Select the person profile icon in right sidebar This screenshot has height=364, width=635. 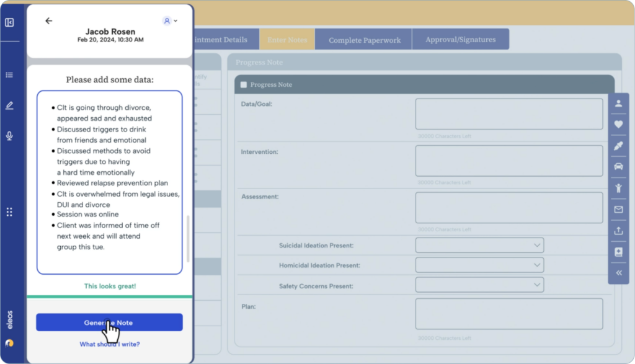point(618,104)
